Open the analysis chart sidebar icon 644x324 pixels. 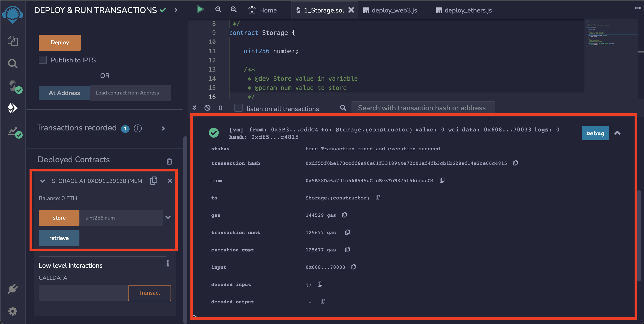(x=15, y=132)
